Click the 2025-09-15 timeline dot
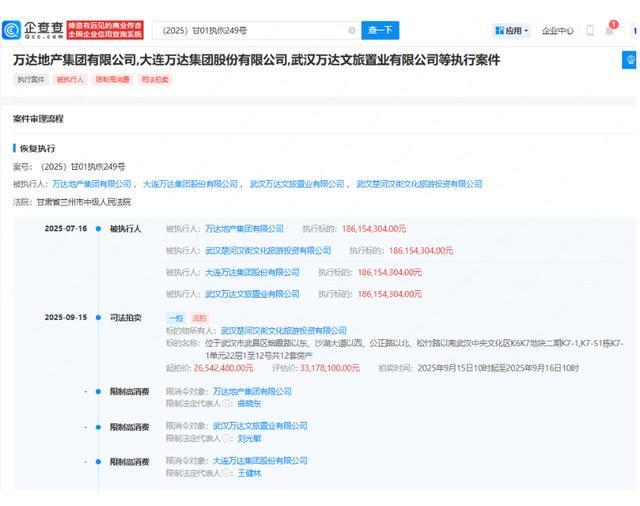Image resolution: width=640 pixels, height=506 pixels. pyautogui.click(x=98, y=317)
